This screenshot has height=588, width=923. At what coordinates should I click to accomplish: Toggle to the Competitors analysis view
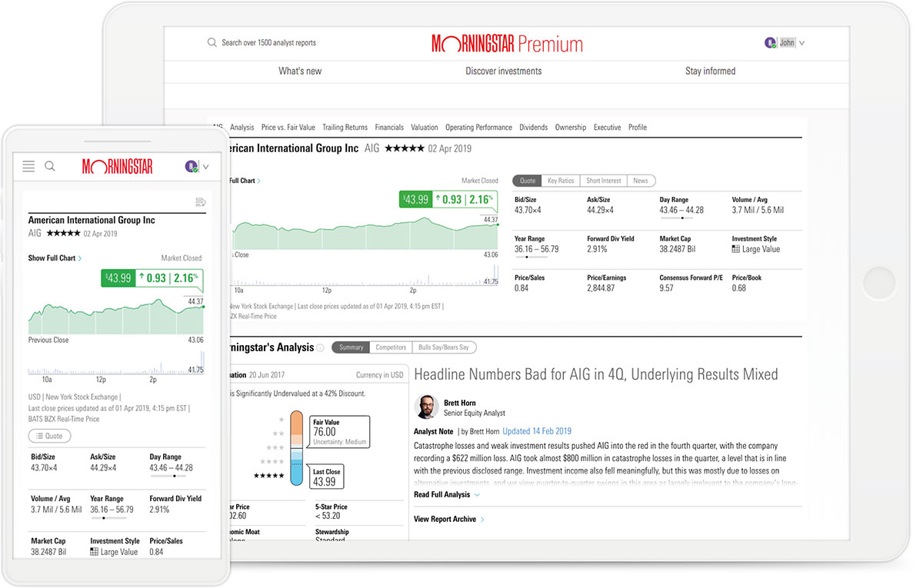click(391, 347)
